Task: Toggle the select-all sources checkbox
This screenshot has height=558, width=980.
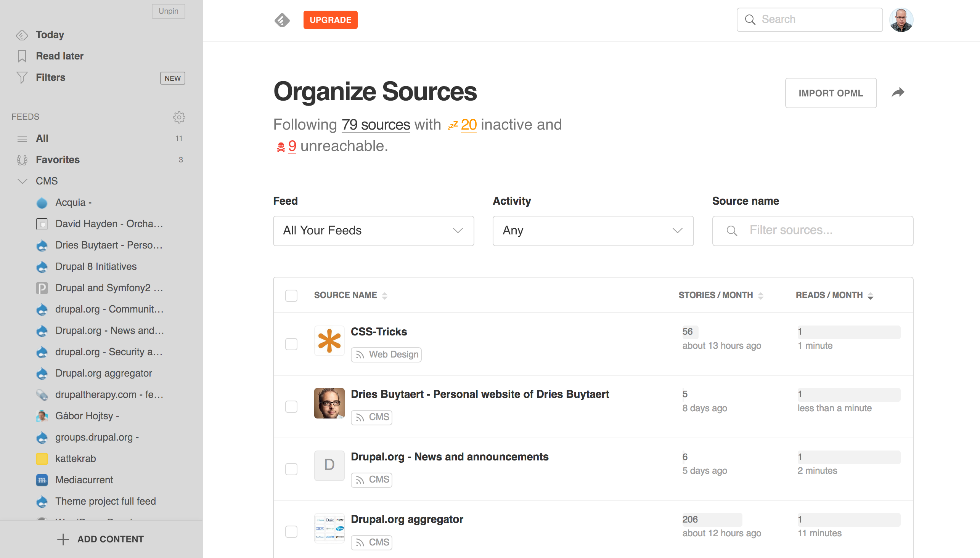Action: [x=291, y=296]
